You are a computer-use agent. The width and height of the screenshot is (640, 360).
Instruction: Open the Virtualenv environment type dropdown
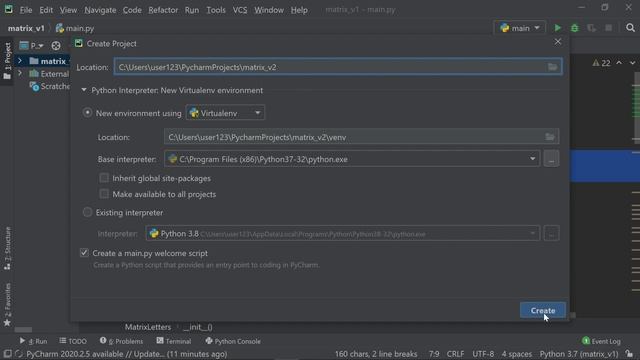(x=225, y=113)
